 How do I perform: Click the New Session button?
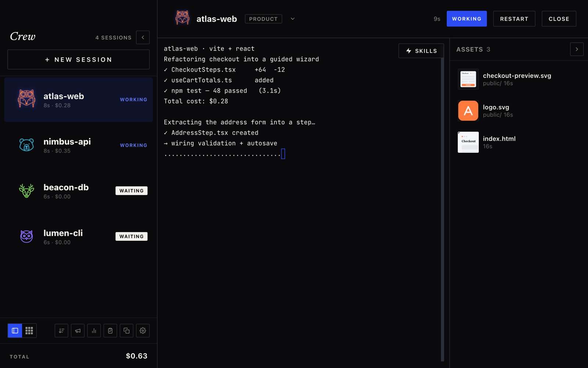pyautogui.click(x=78, y=60)
